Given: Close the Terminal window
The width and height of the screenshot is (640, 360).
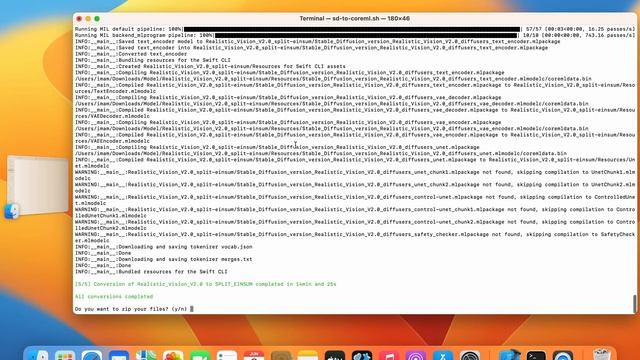Looking at the screenshot, I should (x=79, y=19).
